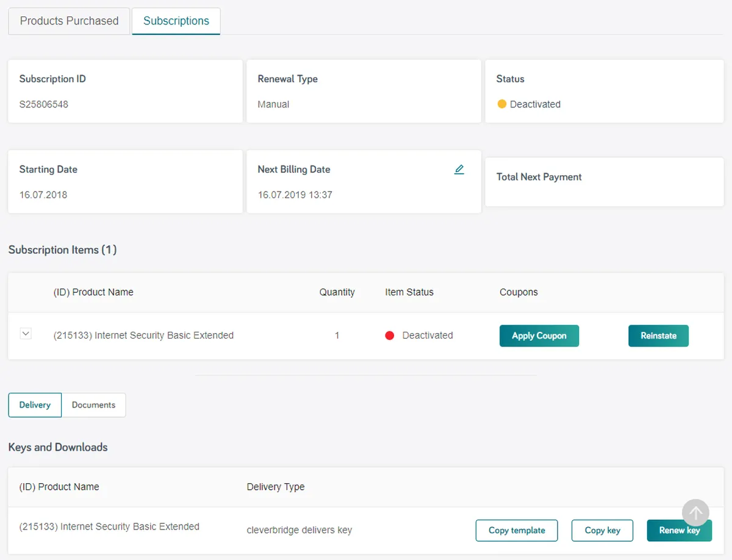This screenshot has width=732, height=560.
Task: Click the Starting Date value 16.07.2018
Action: click(x=43, y=195)
